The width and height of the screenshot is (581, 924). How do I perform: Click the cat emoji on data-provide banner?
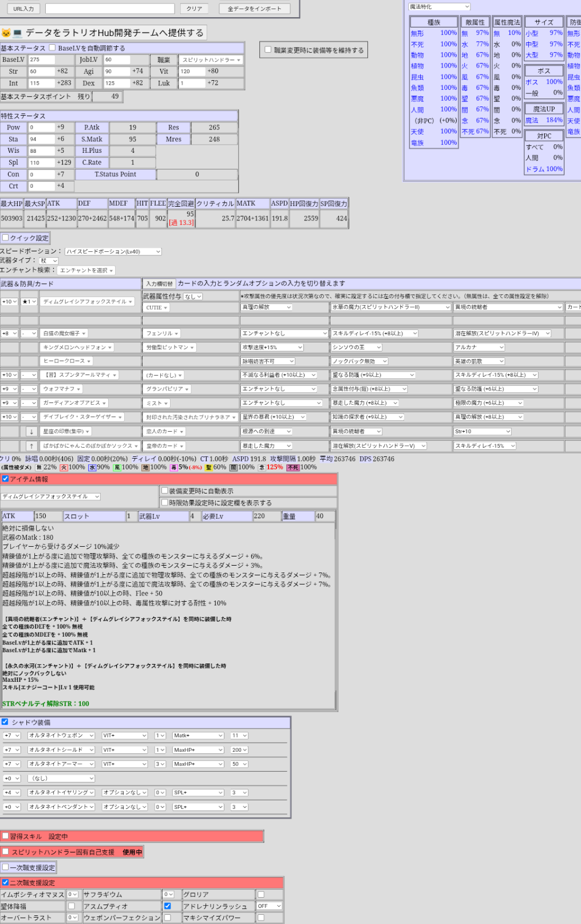point(6,33)
